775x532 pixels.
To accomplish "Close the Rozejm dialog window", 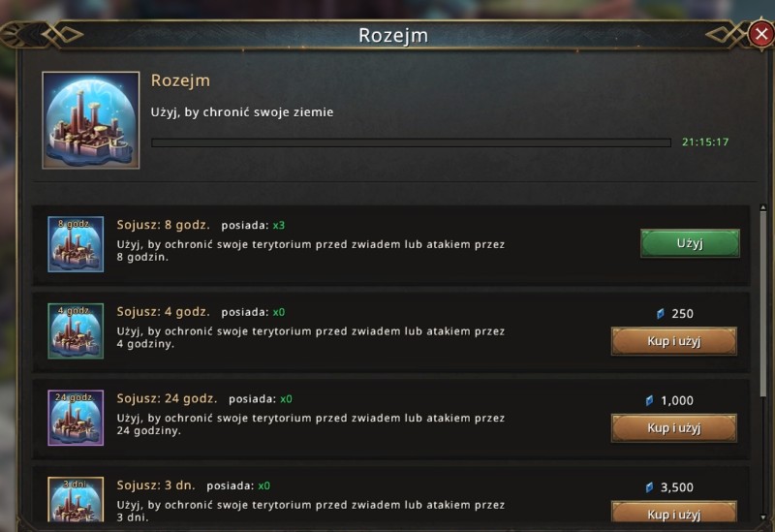I will pyautogui.click(x=761, y=34).
